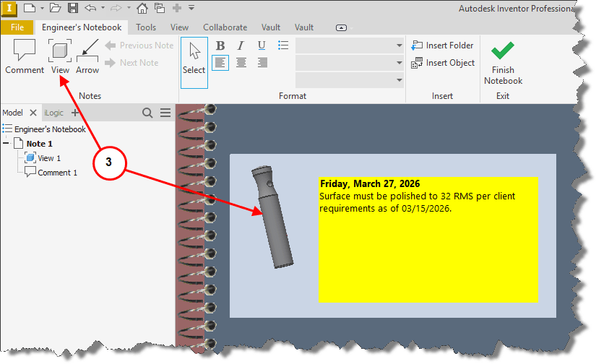Click the New document icon
The height and width of the screenshot is (364, 596).
[30, 8]
